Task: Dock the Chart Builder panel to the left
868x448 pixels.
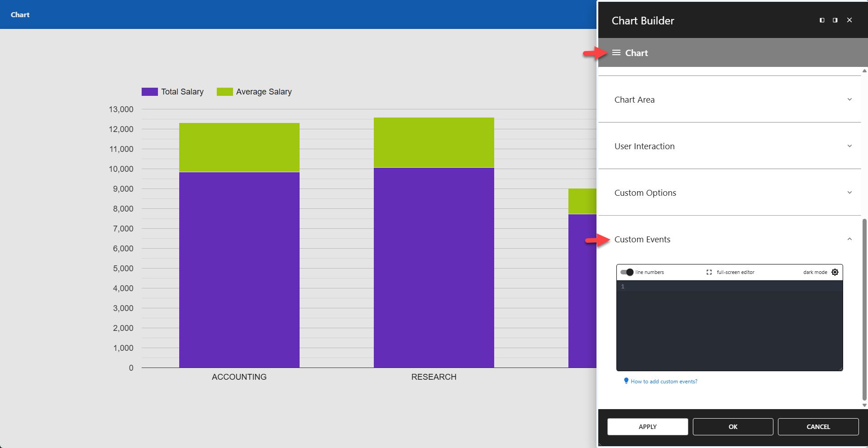Action: (x=821, y=20)
